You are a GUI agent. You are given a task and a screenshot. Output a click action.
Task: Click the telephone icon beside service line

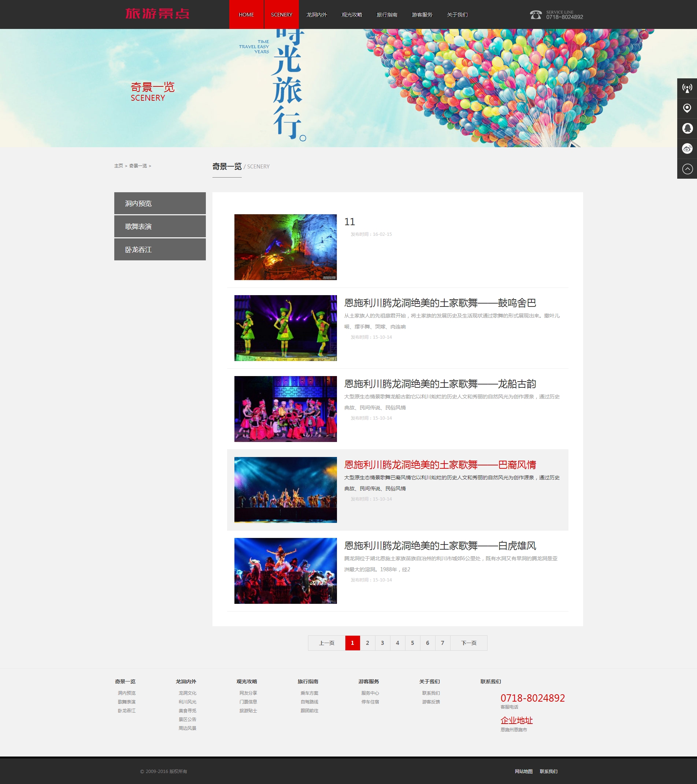pyautogui.click(x=535, y=15)
